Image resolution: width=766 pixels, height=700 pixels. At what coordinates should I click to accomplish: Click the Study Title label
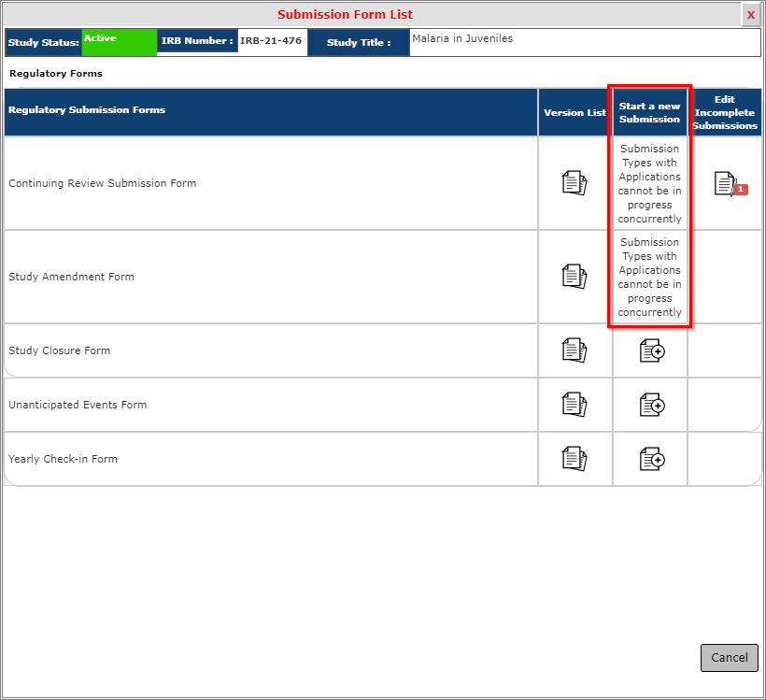pyautogui.click(x=359, y=43)
